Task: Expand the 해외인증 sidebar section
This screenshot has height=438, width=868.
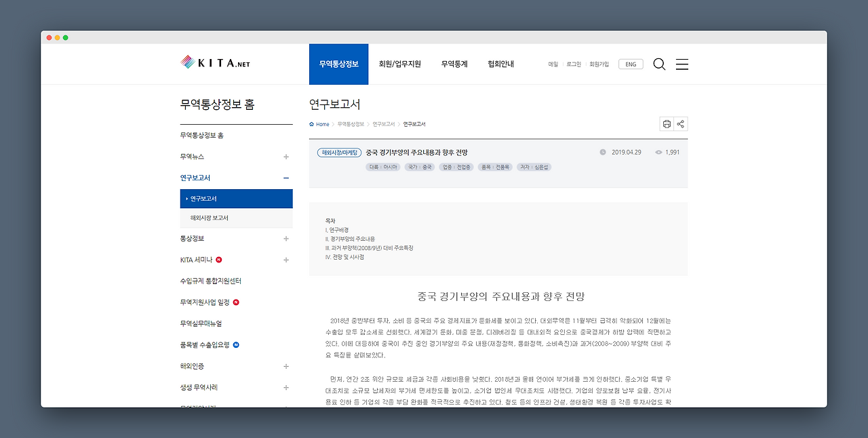Action: click(x=286, y=366)
